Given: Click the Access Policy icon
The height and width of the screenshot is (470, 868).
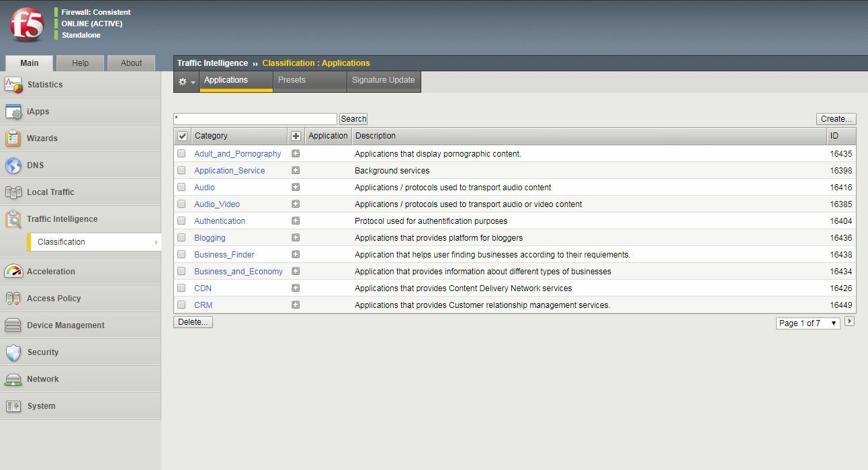Looking at the screenshot, I should coord(13,299).
